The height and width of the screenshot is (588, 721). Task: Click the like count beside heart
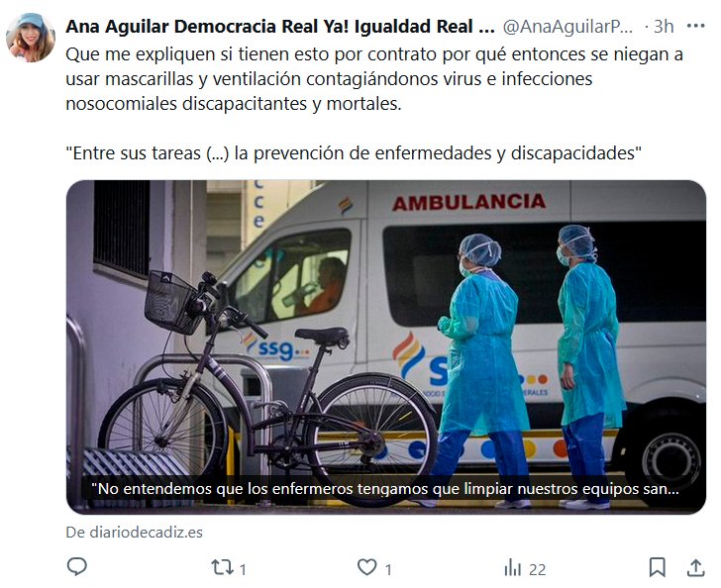point(388,570)
